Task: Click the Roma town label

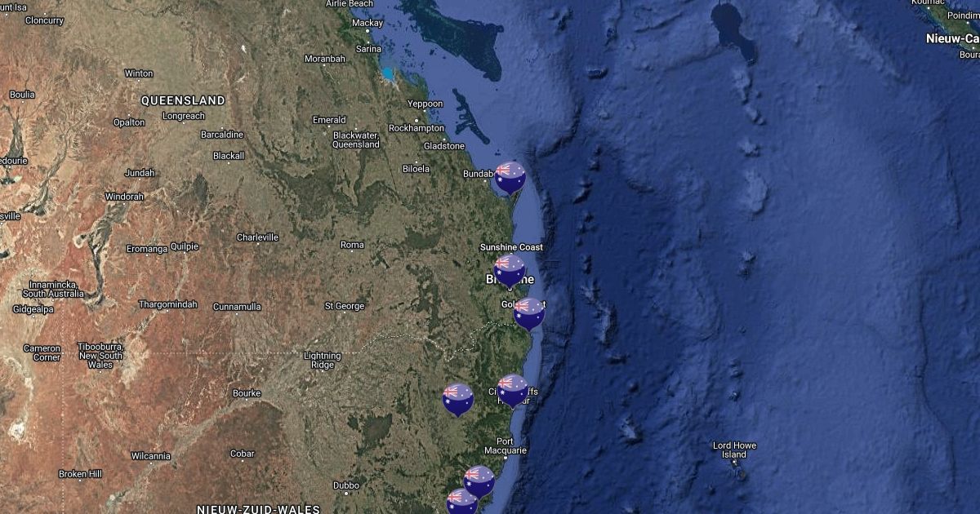Action: click(352, 245)
